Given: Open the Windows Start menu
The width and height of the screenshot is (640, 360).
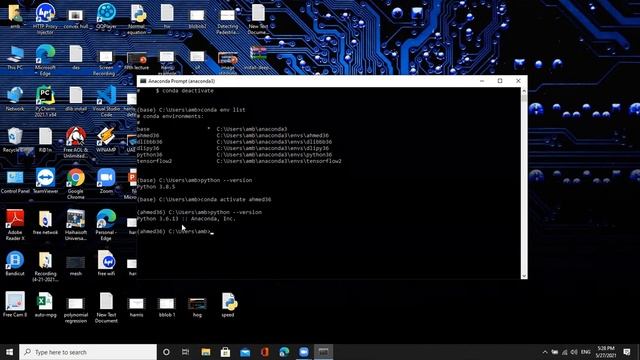Looking at the screenshot, I should pyautogui.click(x=9, y=352).
